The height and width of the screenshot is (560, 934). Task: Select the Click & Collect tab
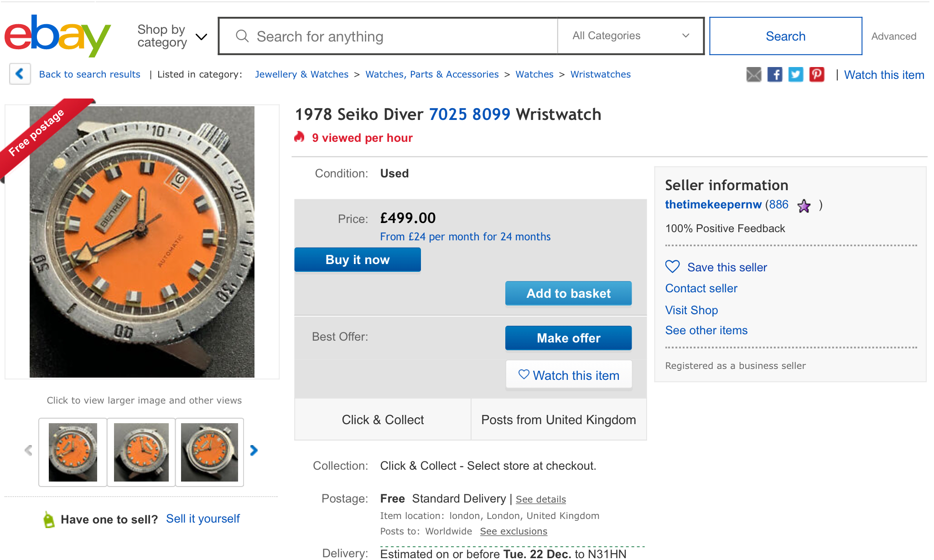tap(383, 420)
